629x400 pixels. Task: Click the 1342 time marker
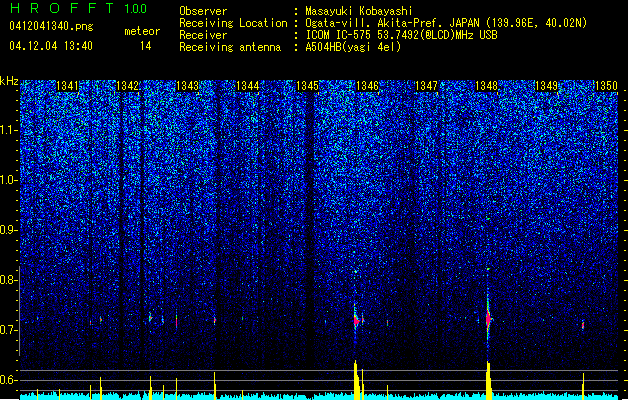pos(127,86)
